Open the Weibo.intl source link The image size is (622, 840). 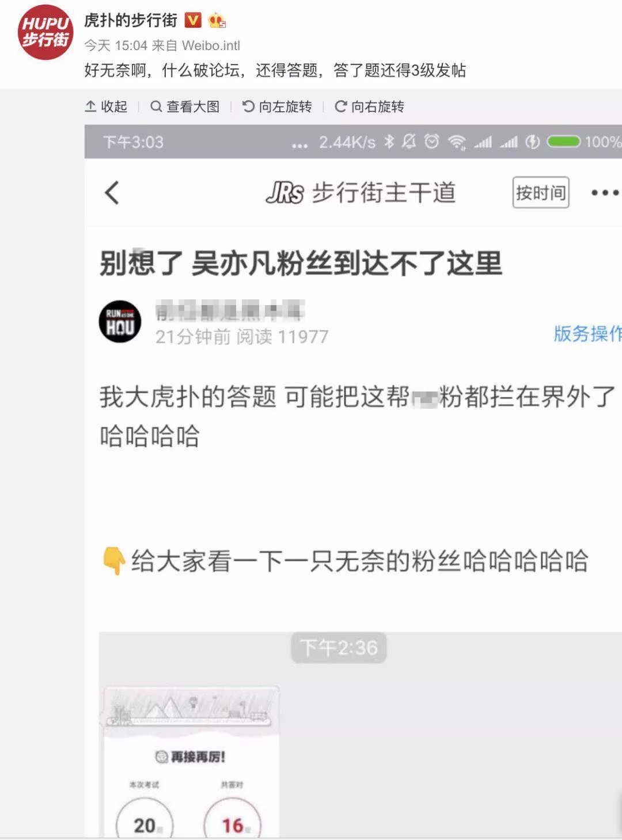click(211, 45)
